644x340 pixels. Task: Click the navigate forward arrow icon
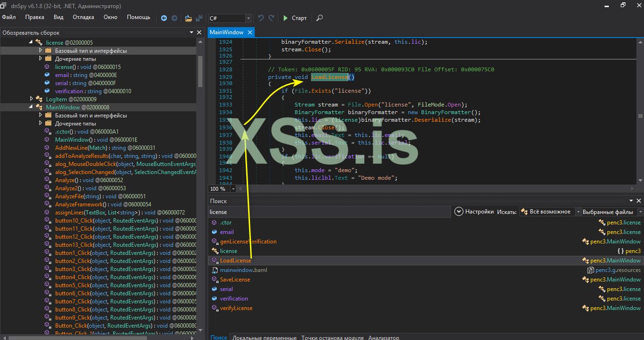pos(174,18)
